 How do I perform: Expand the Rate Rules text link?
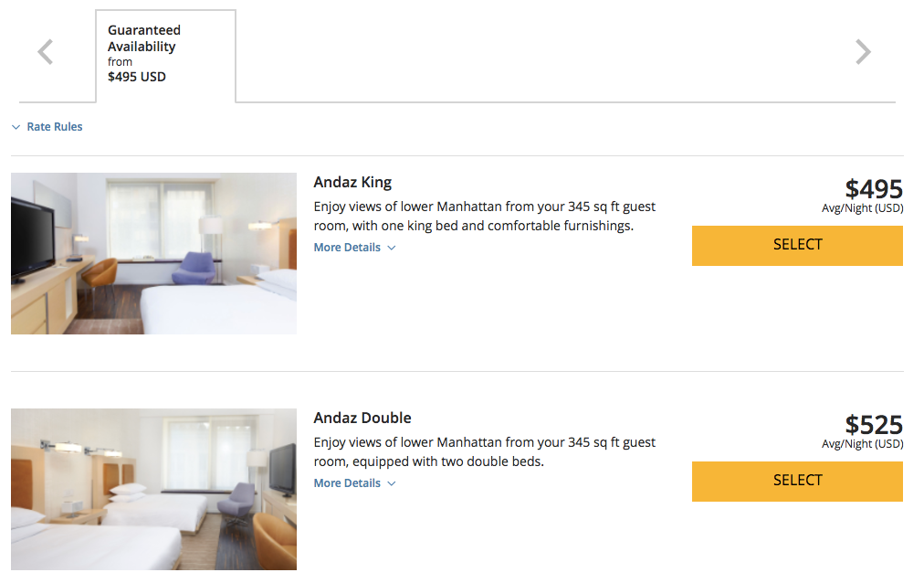55,127
